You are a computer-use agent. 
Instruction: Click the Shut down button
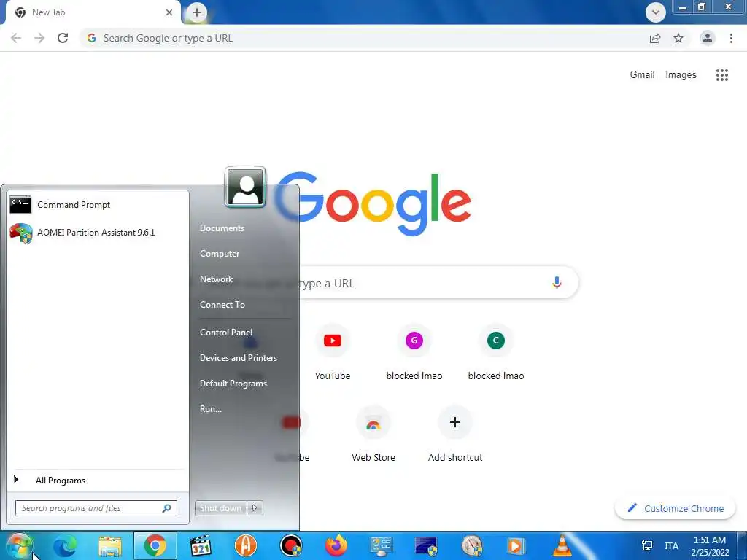tap(220, 508)
